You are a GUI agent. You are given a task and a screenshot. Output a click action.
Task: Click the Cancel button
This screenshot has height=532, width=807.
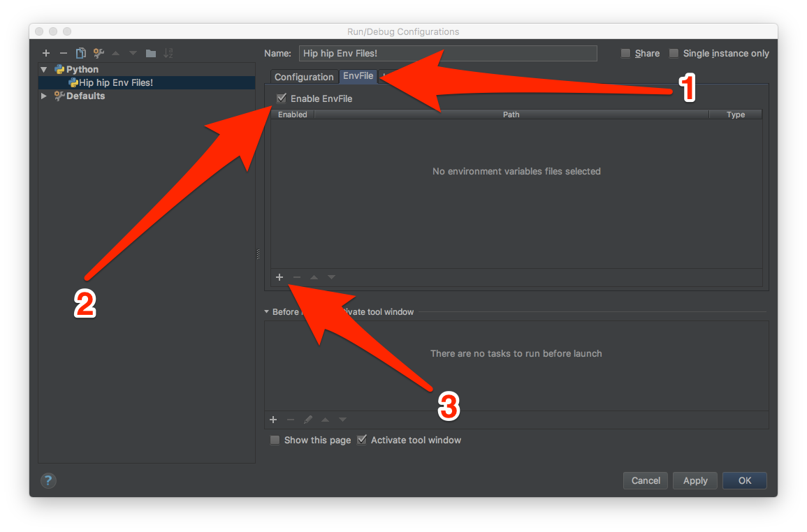pos(646,480)
